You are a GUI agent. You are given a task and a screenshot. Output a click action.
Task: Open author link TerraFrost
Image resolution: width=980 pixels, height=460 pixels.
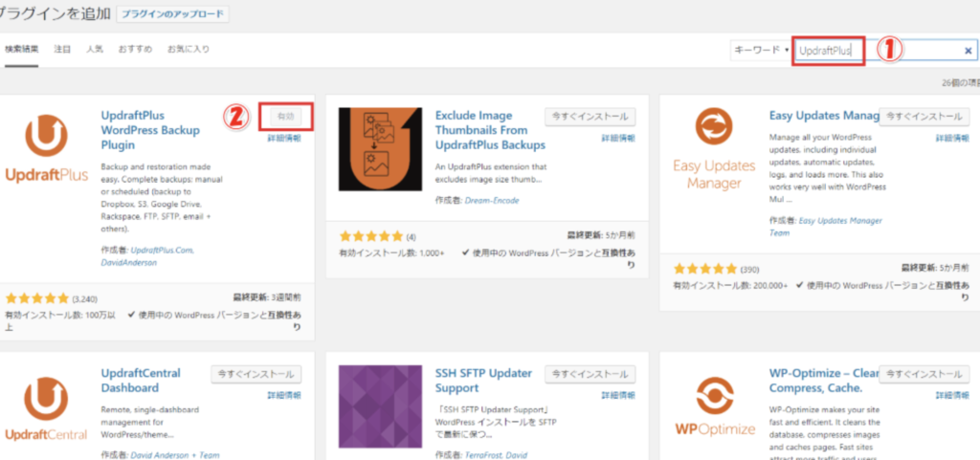point(484,455)
